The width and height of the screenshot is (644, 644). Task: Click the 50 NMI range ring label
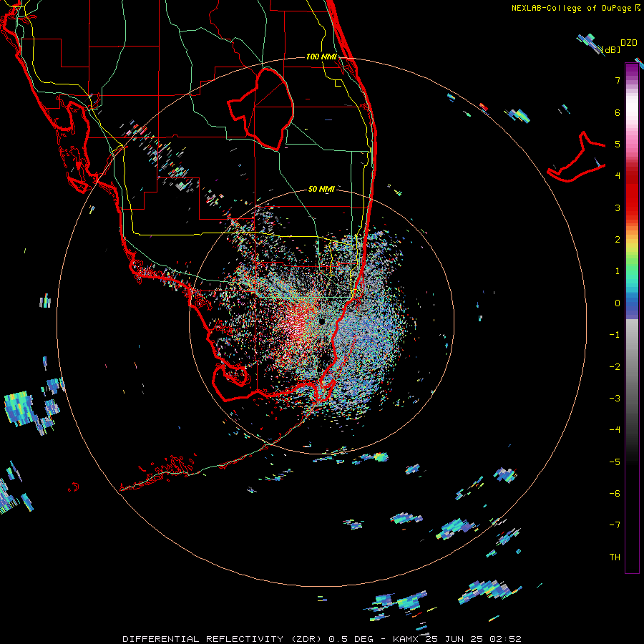(x=321, y=189)
